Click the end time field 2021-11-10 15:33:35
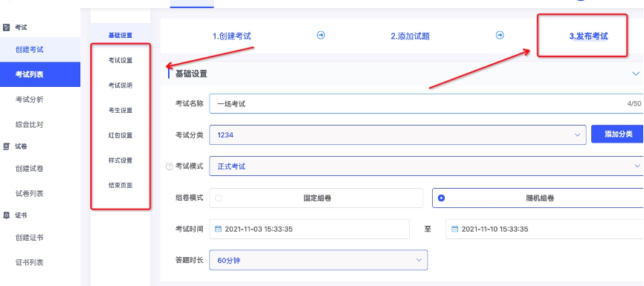The height and width of the screenshot is (286, 644). 544,229
